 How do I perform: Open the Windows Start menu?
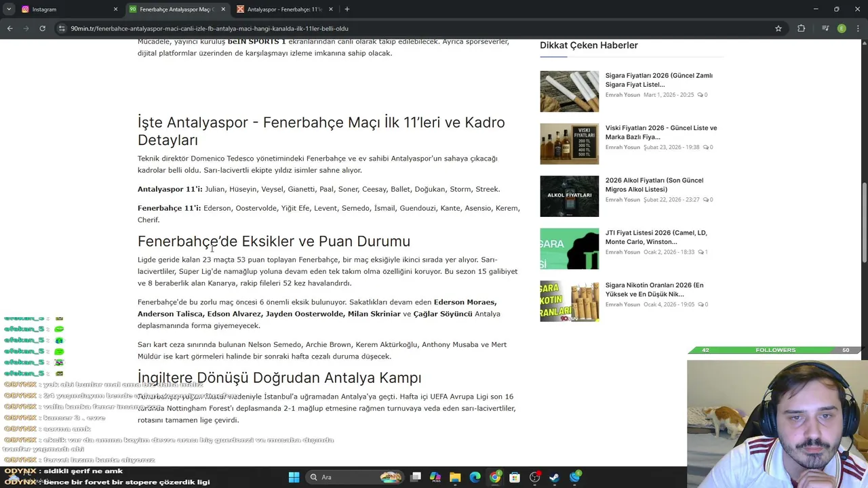click(294, 477)
